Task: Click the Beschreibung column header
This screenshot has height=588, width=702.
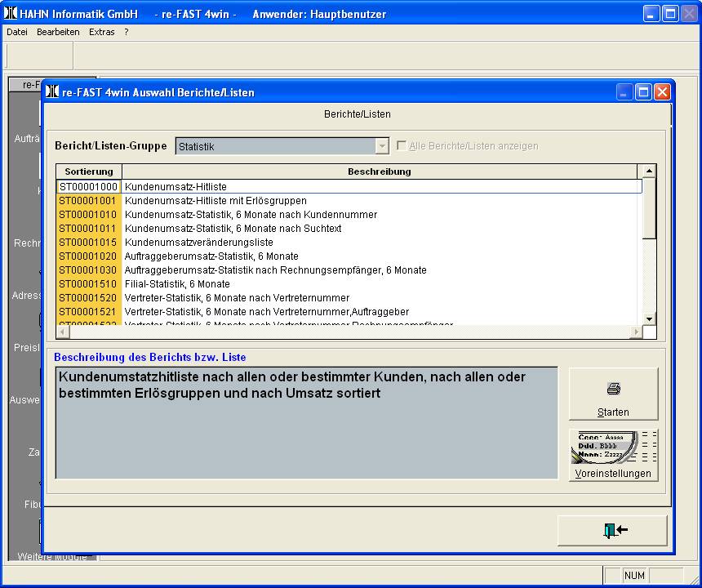Action: (380, 171)
